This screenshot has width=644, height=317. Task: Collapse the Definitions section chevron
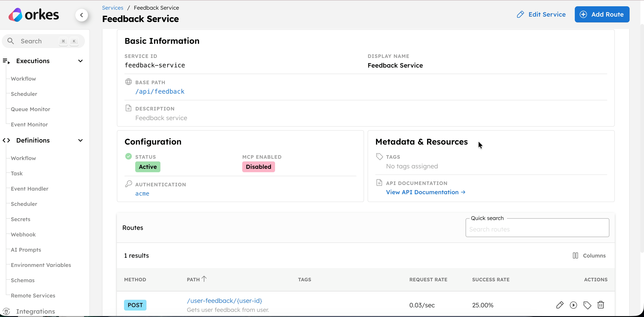(x=80, y=140)
